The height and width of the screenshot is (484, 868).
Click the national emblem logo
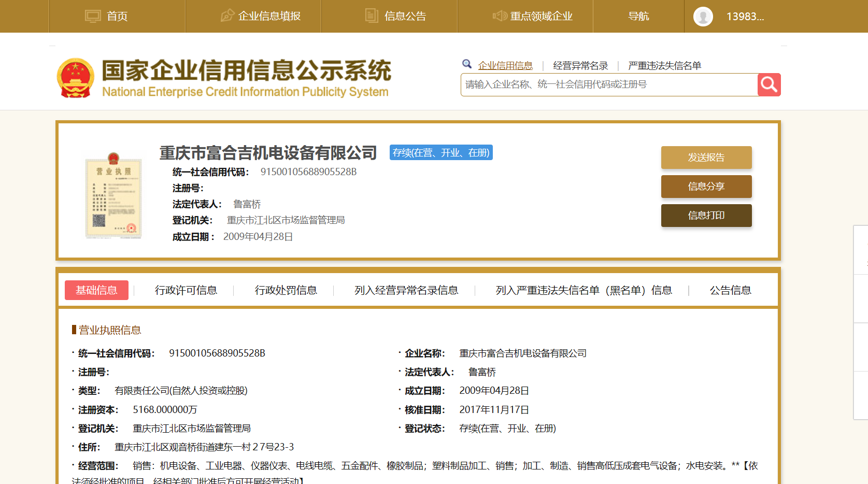[76, 78]
